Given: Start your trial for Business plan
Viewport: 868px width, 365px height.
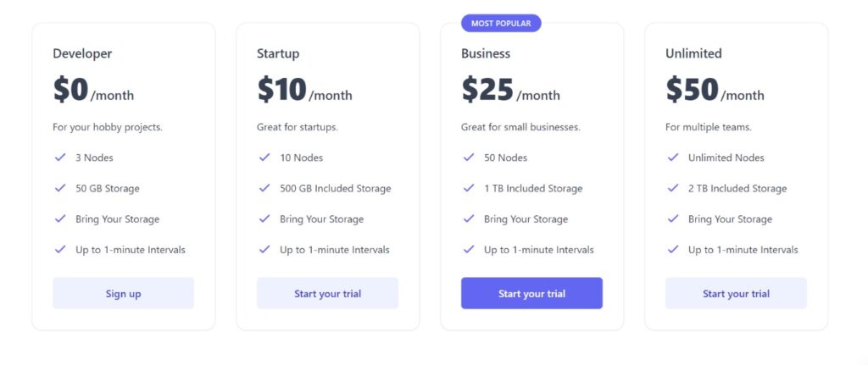Looking at the screenshot, I should (x=532, y=293).
